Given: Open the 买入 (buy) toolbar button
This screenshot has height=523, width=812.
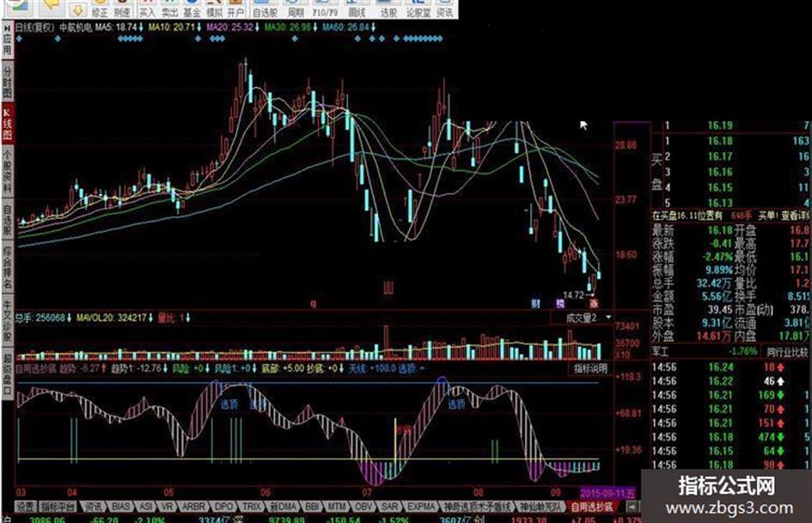Looking at the screenshot, I should click(147, 9).
